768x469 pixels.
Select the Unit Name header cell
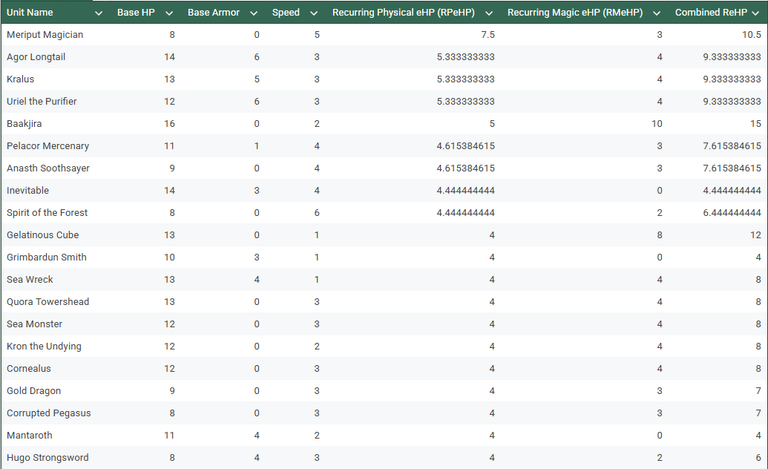54,12
